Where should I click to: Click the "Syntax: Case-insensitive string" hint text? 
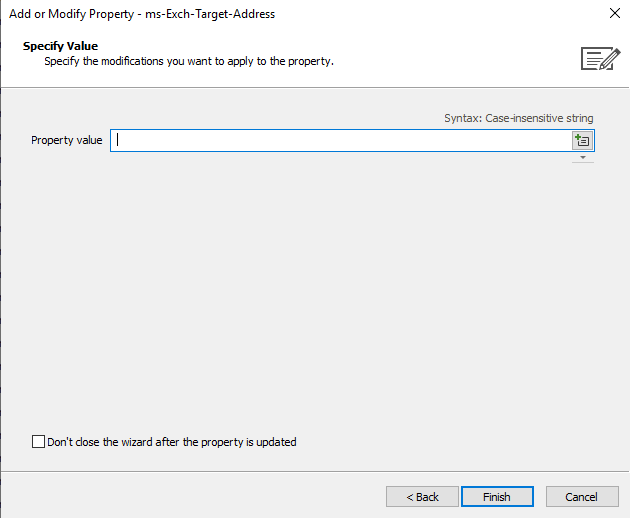coord(518,118)
